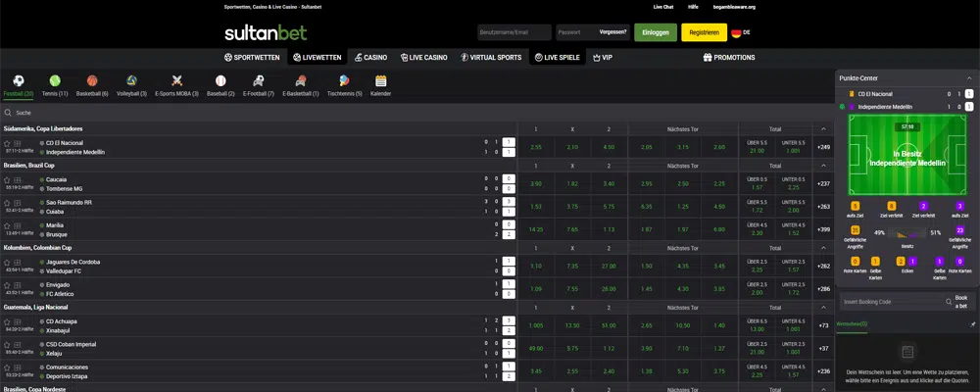
Task: Favorite the CD Achuapa vs Xinabajul star
Action: coord(8,322)
